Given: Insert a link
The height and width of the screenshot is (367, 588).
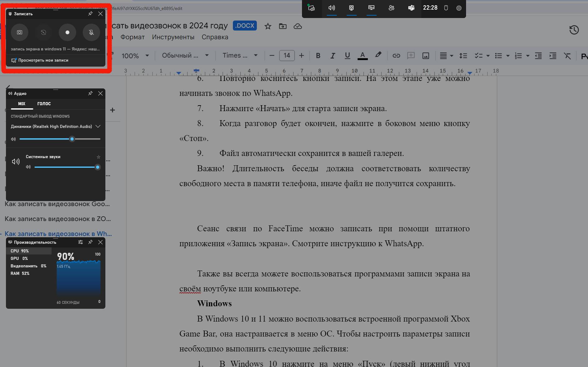Looking at the screenshot, I should point(396,56).
